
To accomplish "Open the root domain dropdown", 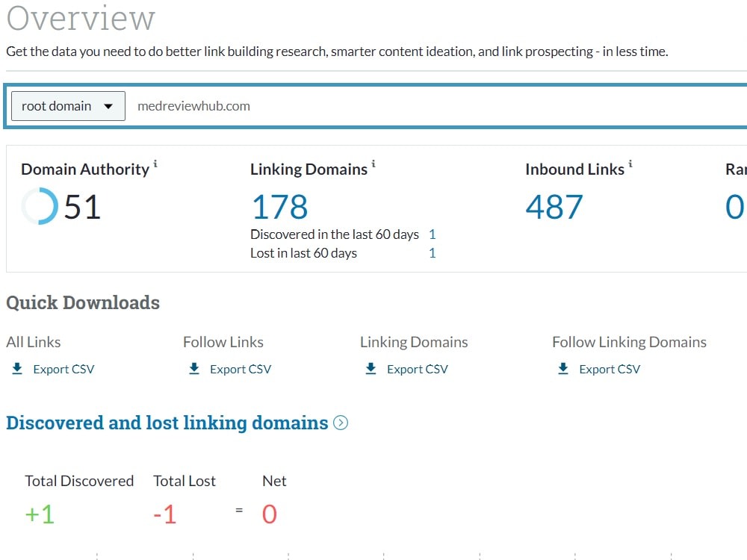I will point(68,106).
